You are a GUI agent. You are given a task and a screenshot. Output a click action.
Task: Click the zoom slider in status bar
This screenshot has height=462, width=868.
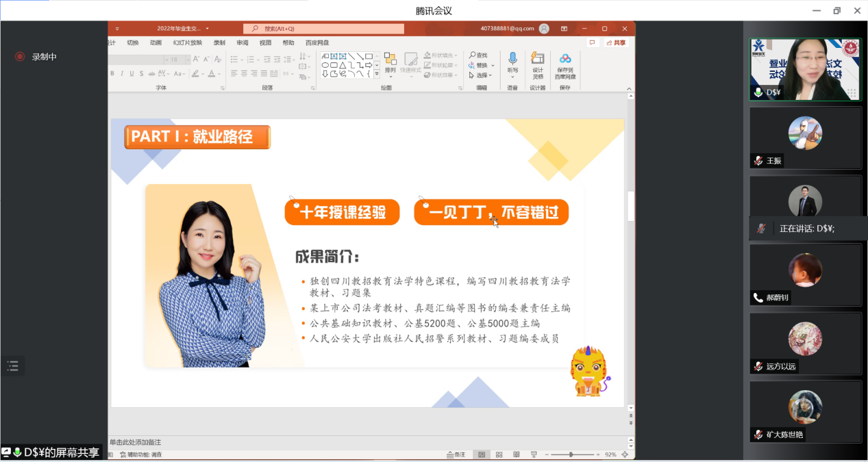pos(571,454)
